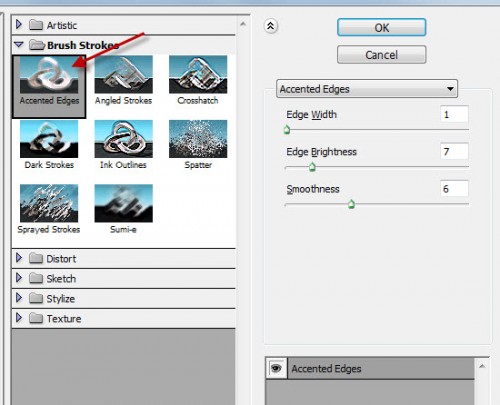Click the OK button
The height and width of the screenshot is (405, 500).
click(x=382, y=27)
